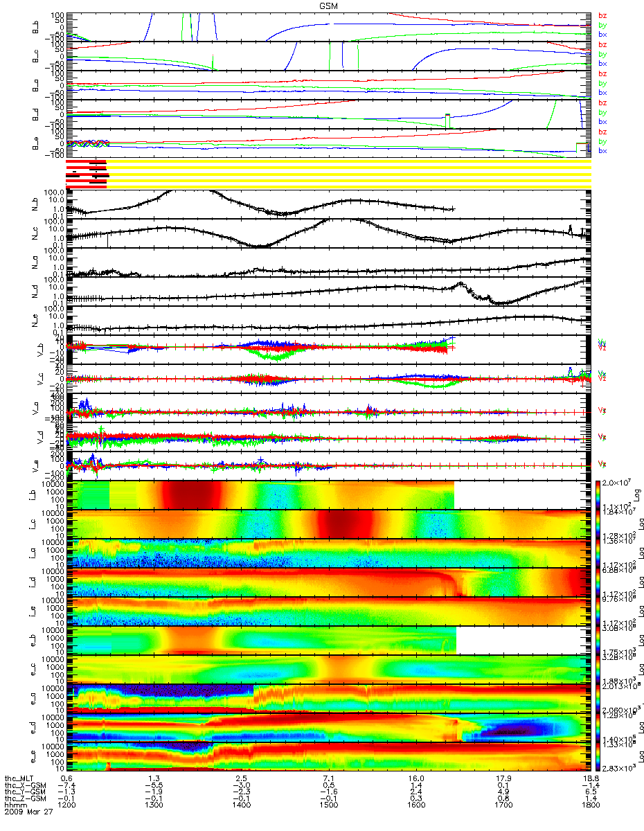Viewport: 644px width, 831px height.
Task: Click the red and yellow status bar panel
Action: coord(328,173)
